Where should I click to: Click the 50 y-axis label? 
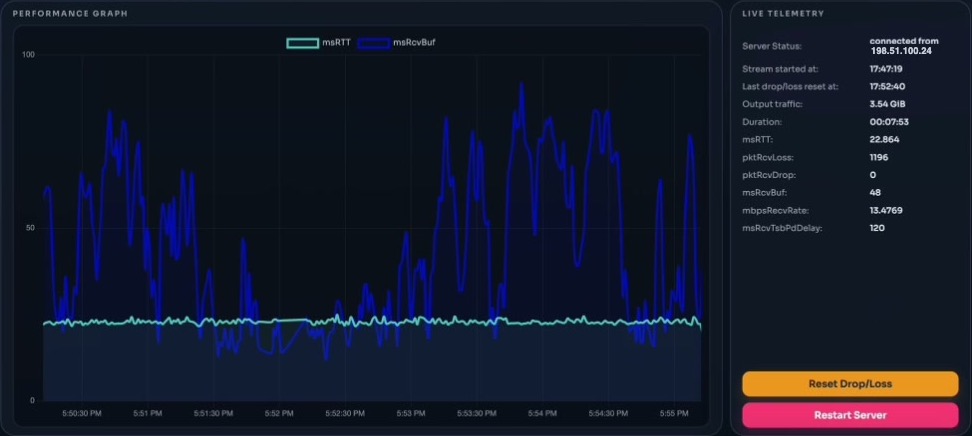click(30, 228)
